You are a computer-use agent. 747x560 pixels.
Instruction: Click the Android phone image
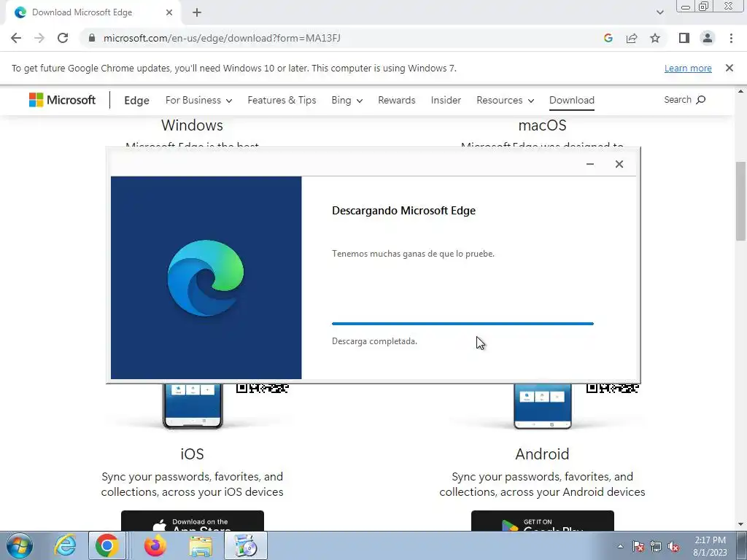(542, 405)
